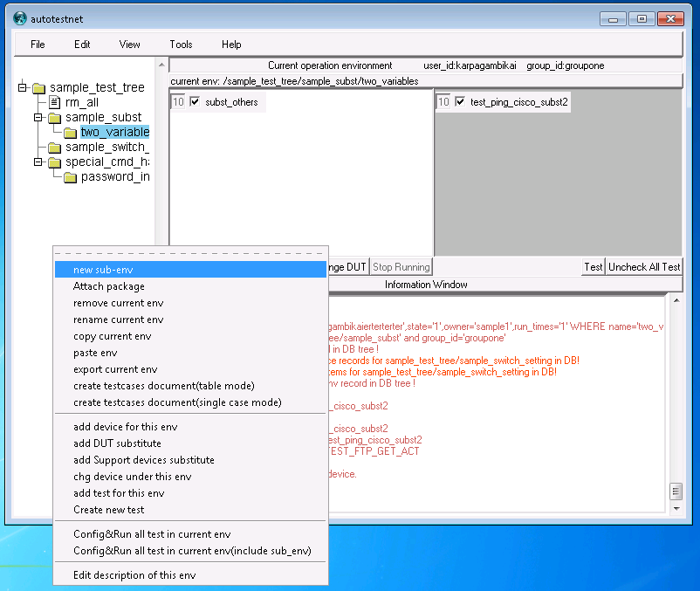
Task: Click the two_variables folder icon
Action: [70, 133]
